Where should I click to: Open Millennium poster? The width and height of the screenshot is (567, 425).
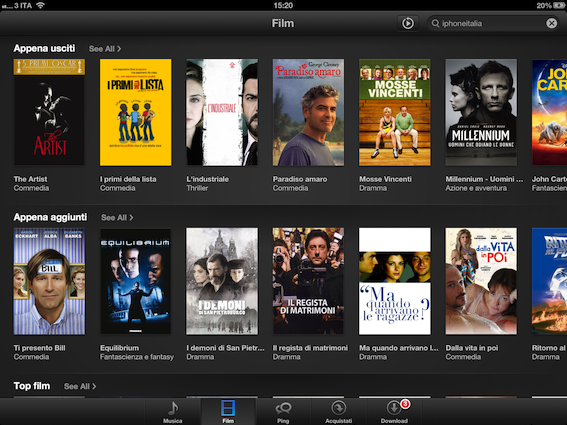[481, 112]
